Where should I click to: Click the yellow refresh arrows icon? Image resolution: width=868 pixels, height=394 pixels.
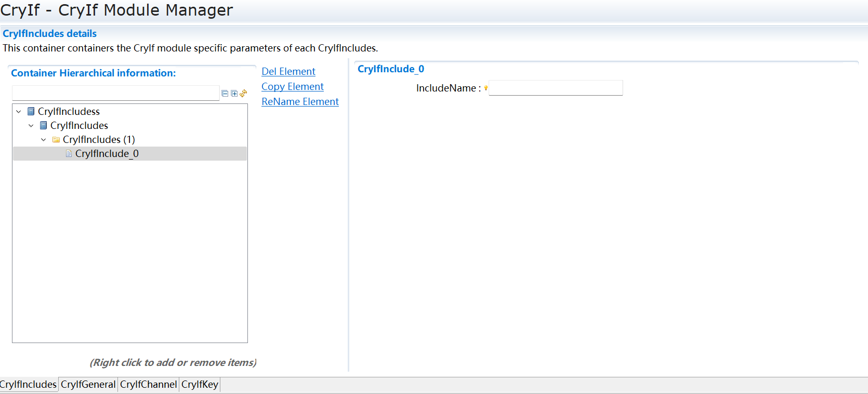(x=243, y=94)
